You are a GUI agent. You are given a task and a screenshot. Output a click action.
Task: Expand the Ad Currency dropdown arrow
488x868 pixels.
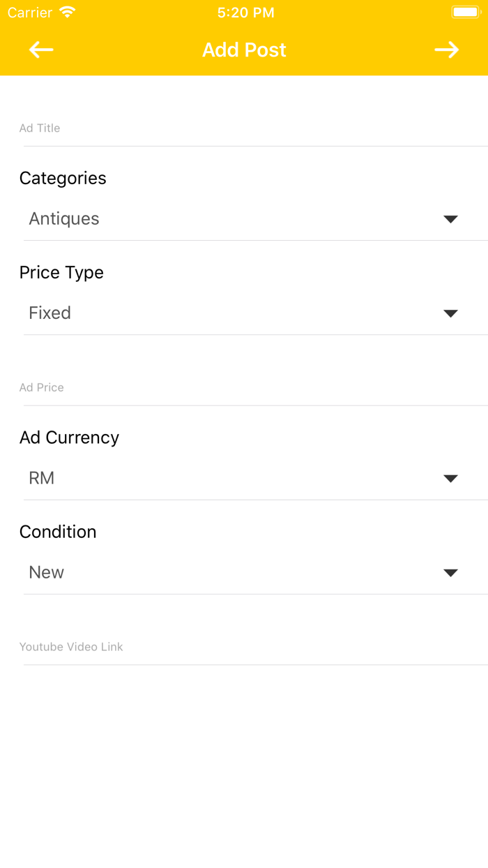coord(450,479)
